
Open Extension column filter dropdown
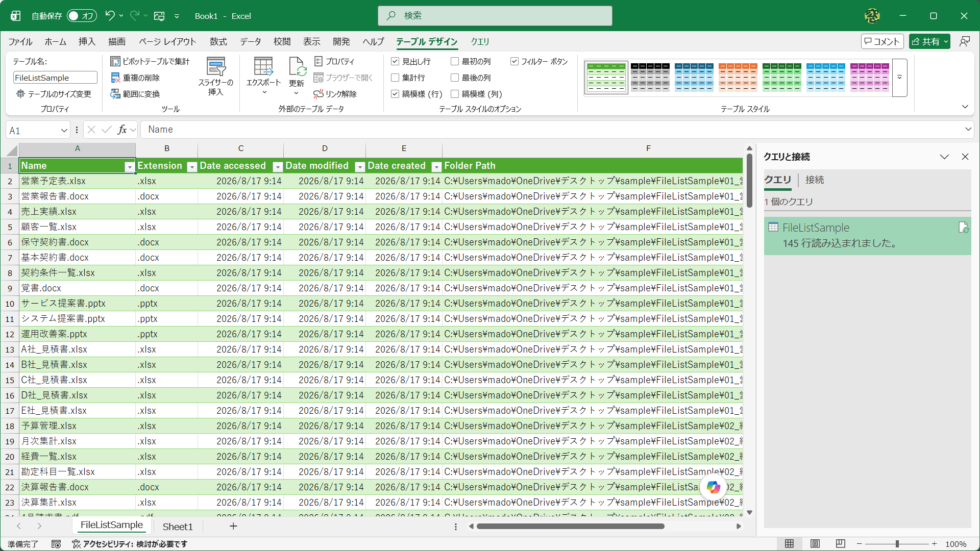tap(192, 167)
